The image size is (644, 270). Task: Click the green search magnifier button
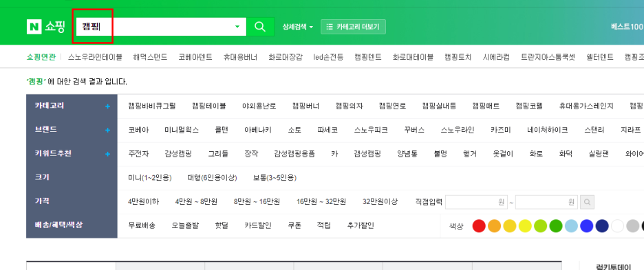click(260, 27)
